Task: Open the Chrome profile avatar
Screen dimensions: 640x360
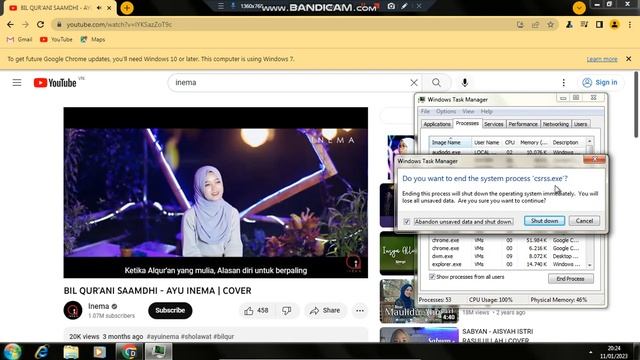Action: tap(614, 24)
